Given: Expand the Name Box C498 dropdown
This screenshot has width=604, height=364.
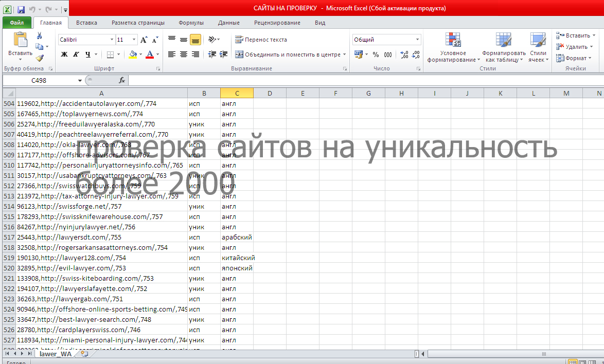Looking at the screenshot, I should point(80,80).
